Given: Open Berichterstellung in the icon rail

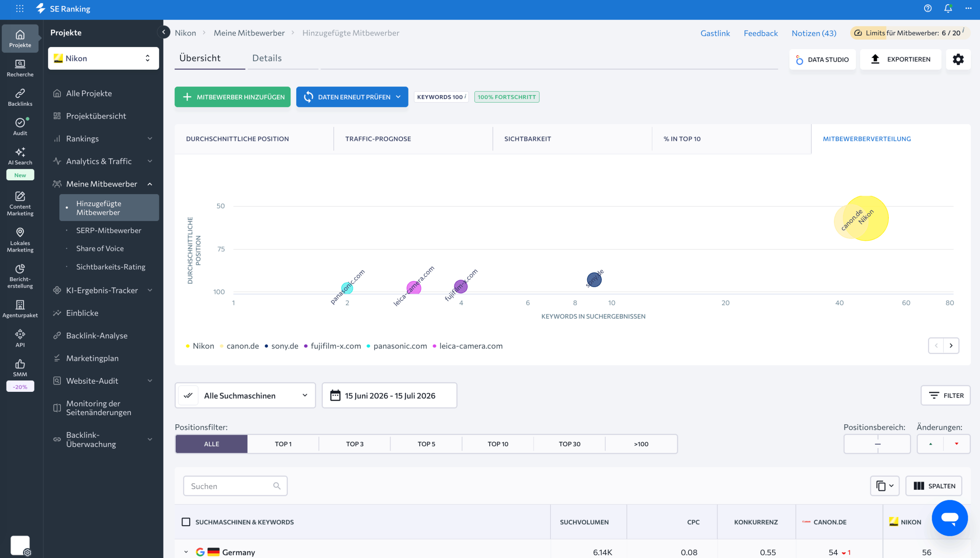Looking at the screenshot, I should point(20,276).
